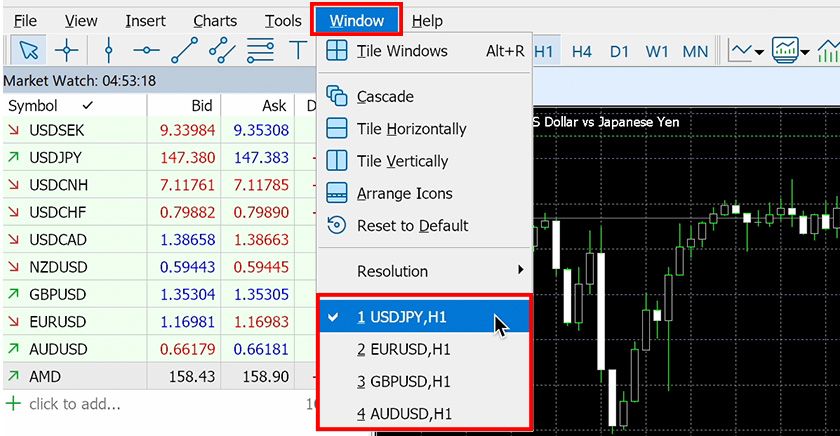Set chart timeframe to D1
Screen dimensions: 840x436
620,51
